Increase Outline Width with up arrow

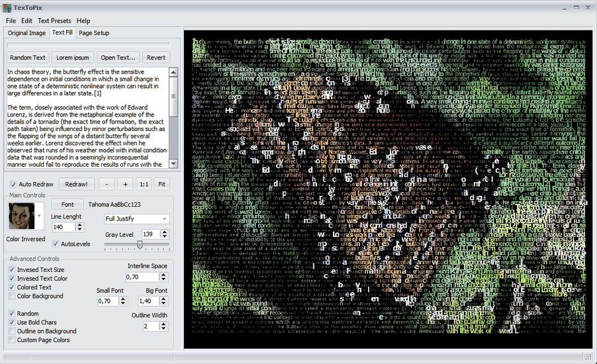tap(163, 324)
